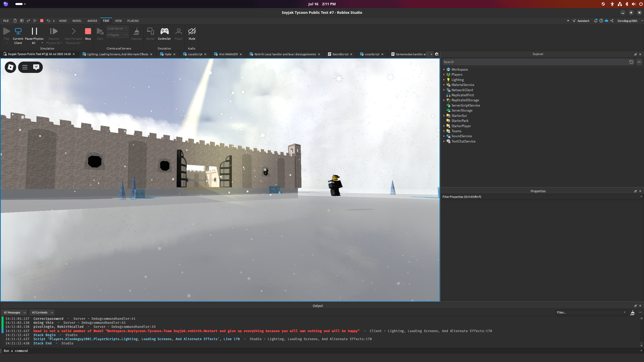
Task: Switch the Current: Client view toggle
Action: pos(18,35)
